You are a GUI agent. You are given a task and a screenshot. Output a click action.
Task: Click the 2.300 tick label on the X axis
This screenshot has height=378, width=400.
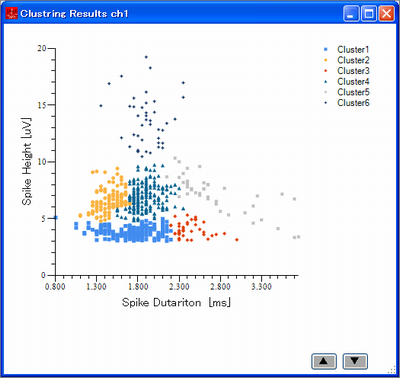pyautogui.click(x=179, y=286)
